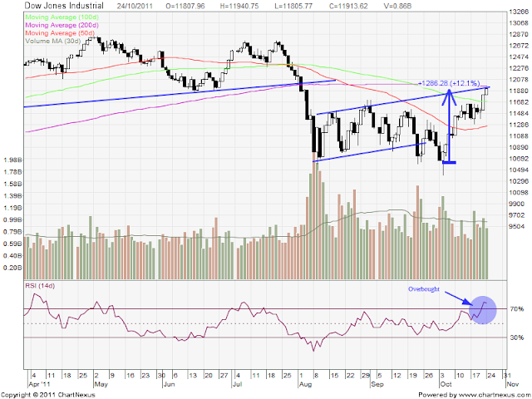
Task: Click the volume value V=0.86B
Action: click(397, 6)
